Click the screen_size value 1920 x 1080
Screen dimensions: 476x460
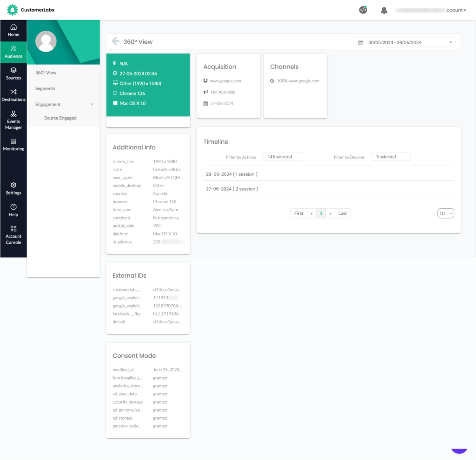click(x=165, y=161)
